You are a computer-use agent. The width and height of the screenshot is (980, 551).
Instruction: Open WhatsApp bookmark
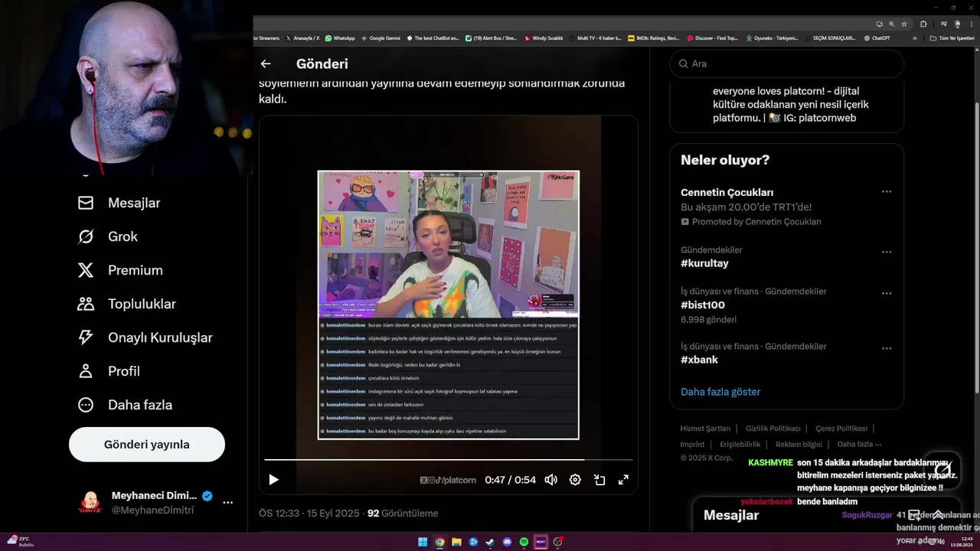pyautogui.click(x=340, y=37)
